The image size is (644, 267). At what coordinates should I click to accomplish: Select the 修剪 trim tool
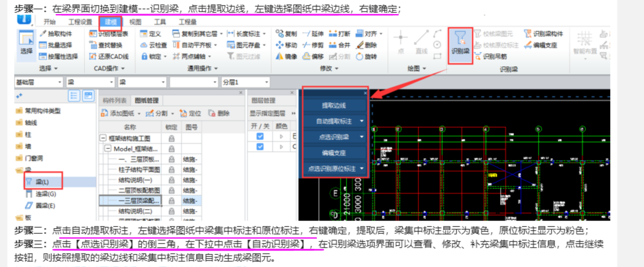tap(313, 45)
